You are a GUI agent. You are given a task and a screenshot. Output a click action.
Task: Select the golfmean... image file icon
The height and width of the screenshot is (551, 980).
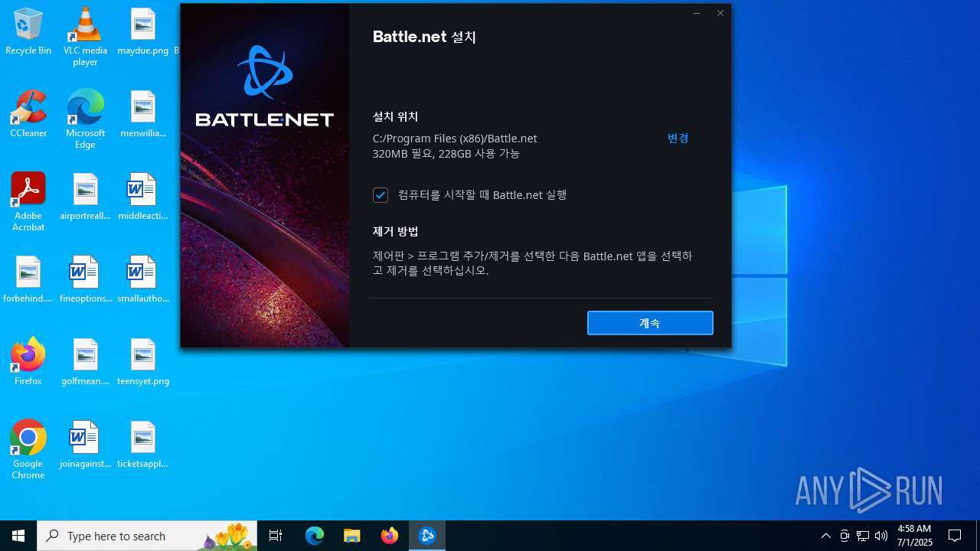(x=85, y=363)
